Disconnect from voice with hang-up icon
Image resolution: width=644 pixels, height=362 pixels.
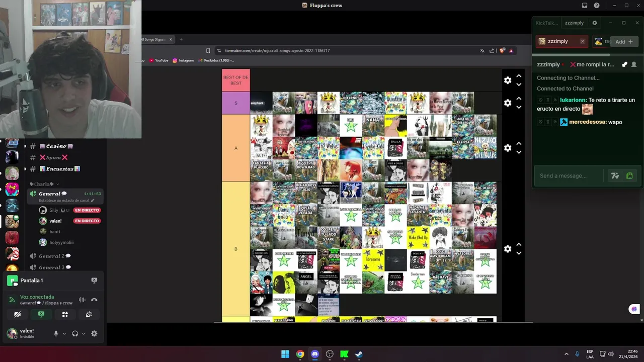pos(94,300)
